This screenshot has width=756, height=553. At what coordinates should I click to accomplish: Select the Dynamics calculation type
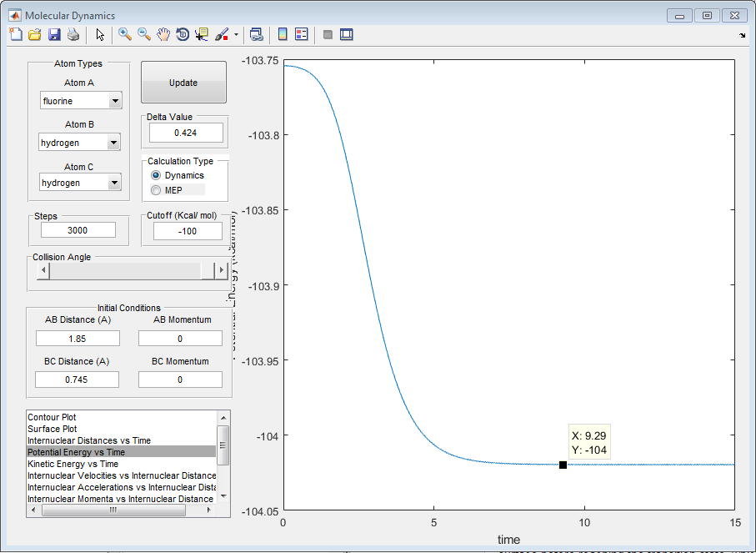pyautogui.click(x=156, y=176)
